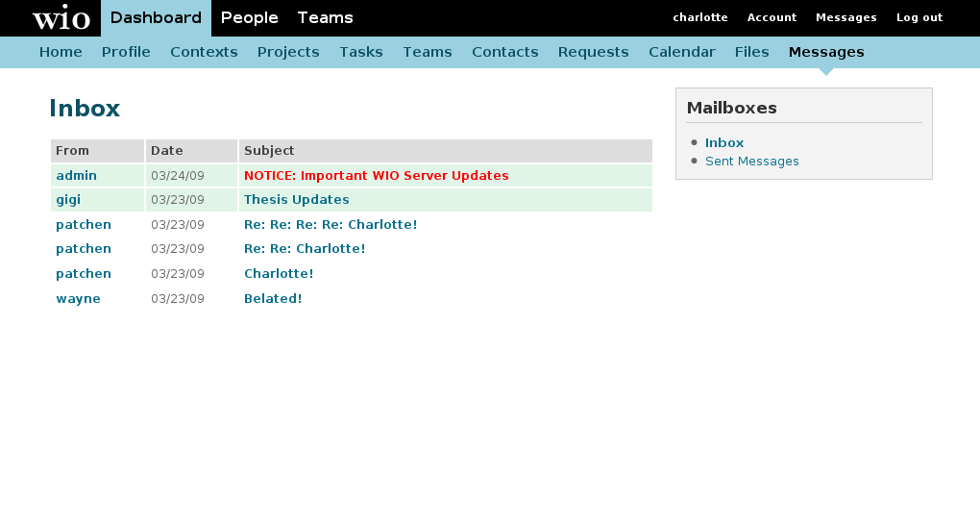
Task: Open Projects in the submenu
Action: [x=288, y=52]
